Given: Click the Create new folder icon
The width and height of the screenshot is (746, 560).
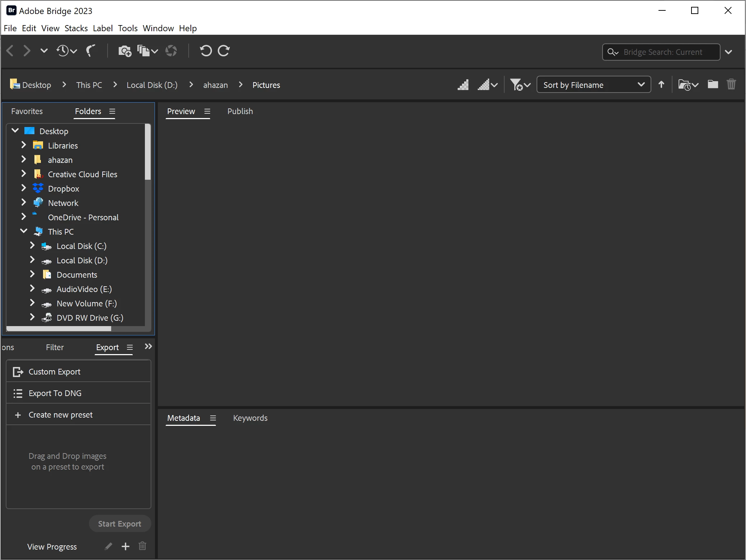Looking at the screenshot, I should tap(713, 85).
